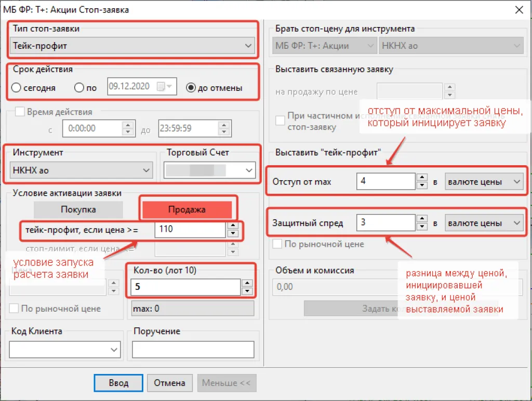Enable the 'Время действия' checkbox

pos(20,112)
